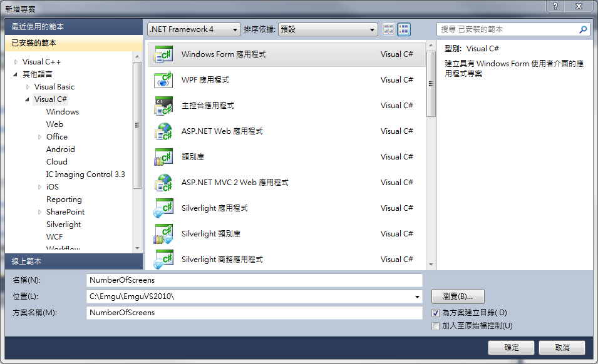Select the Web category in tree
The image size is (598, 364).
(54, 124)
